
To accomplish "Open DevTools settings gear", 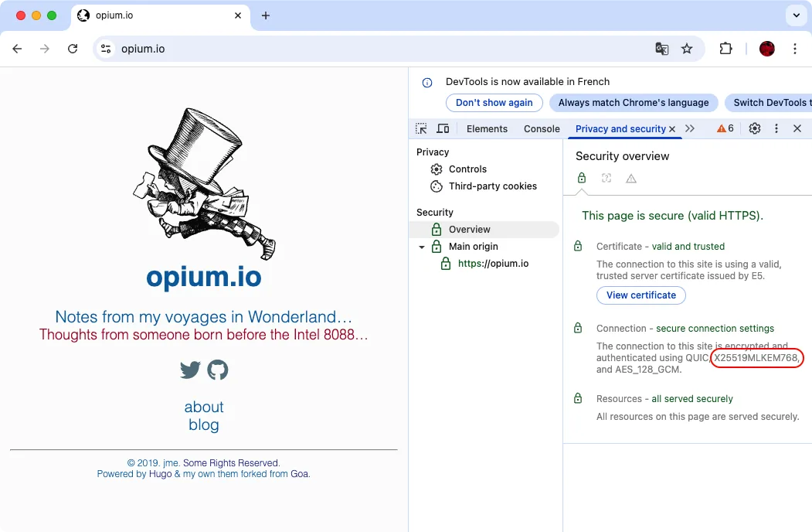I will (x=755, y=128).
